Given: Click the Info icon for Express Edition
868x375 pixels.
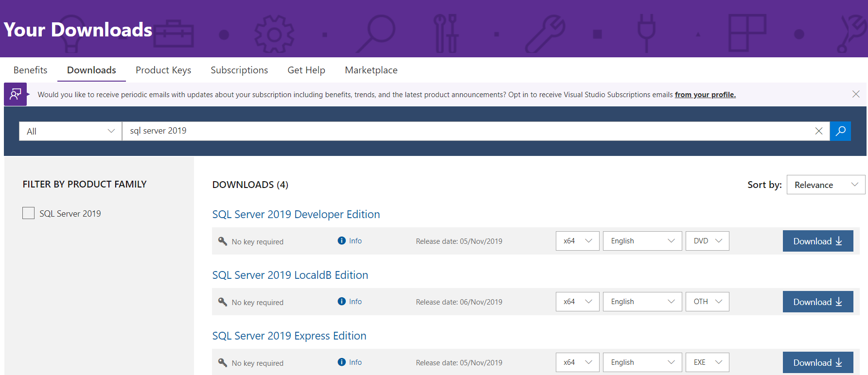Looking at the screenshot, I should (342, 362).
